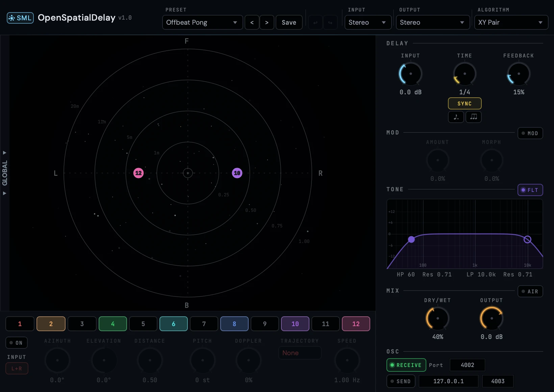The height and width of the screenshot is (392, 554).
Task: Click the mix OUTPUT knob
Action: [492, 318]
